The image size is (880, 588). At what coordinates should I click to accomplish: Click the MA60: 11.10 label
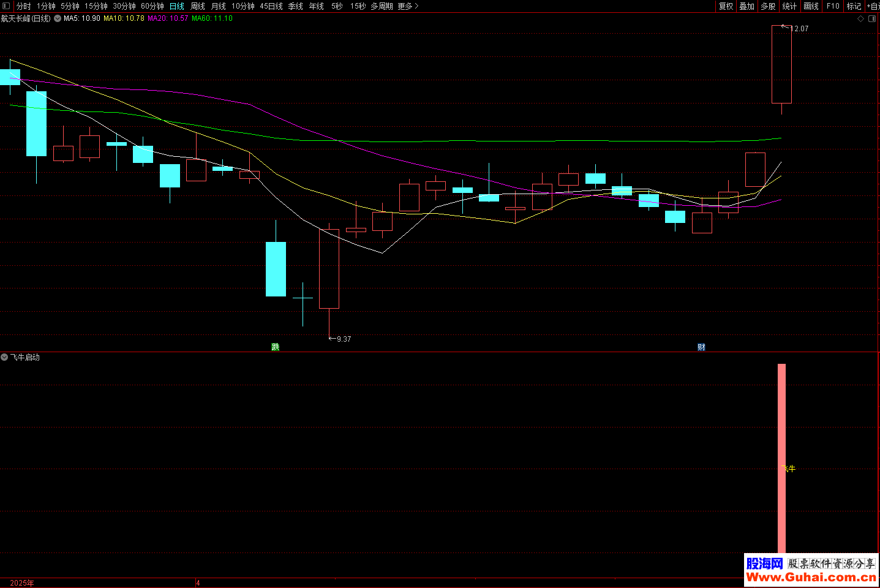212,18
